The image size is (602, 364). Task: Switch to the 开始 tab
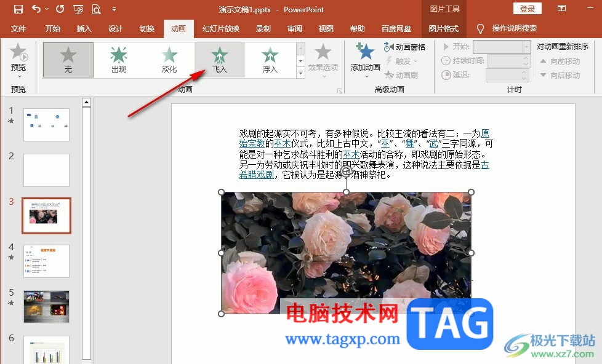tap(52, 29)
